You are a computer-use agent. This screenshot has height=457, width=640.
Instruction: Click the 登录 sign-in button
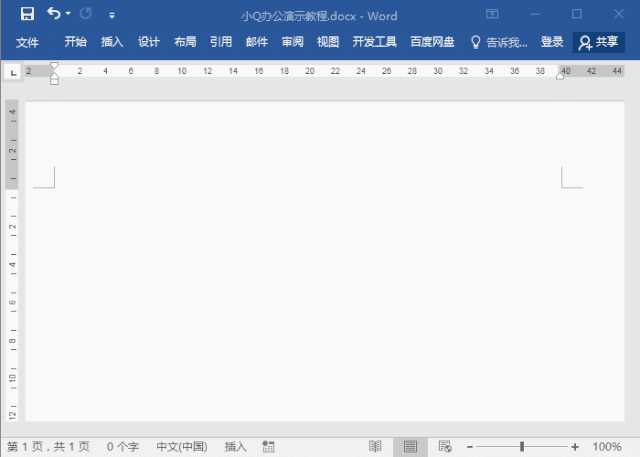point(552,42)
